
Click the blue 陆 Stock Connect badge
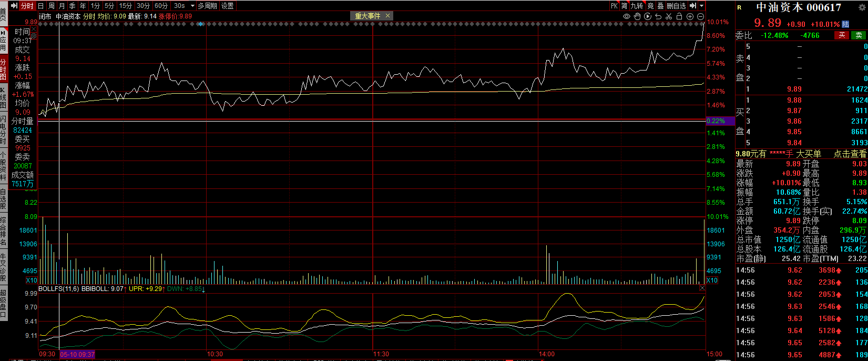(845, 24)
